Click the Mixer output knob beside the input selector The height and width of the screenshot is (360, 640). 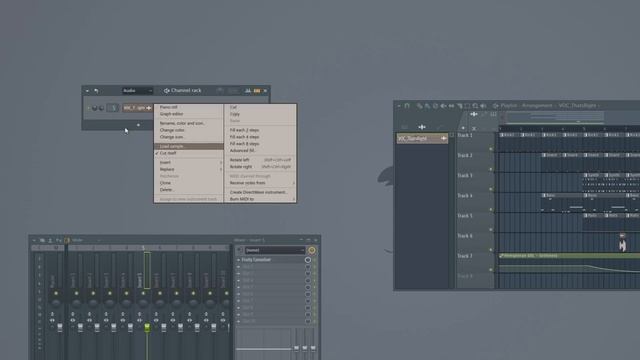point(312,250)
